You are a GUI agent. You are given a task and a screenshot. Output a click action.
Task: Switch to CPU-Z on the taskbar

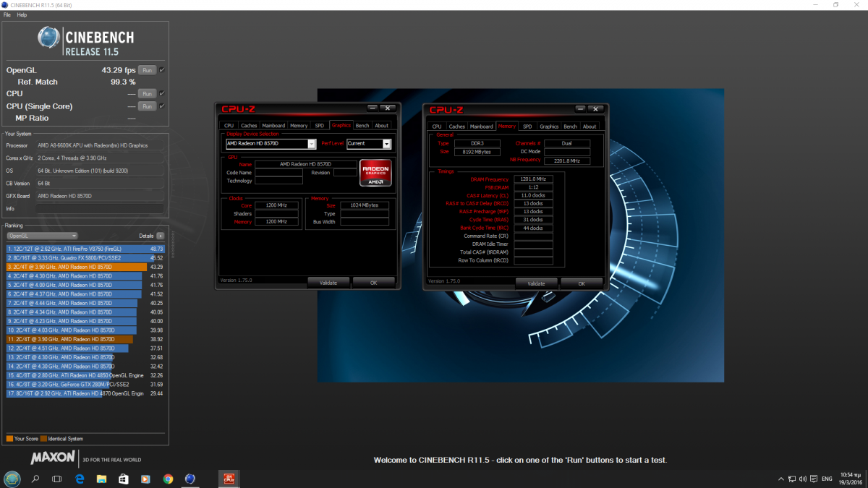(229, 479)
